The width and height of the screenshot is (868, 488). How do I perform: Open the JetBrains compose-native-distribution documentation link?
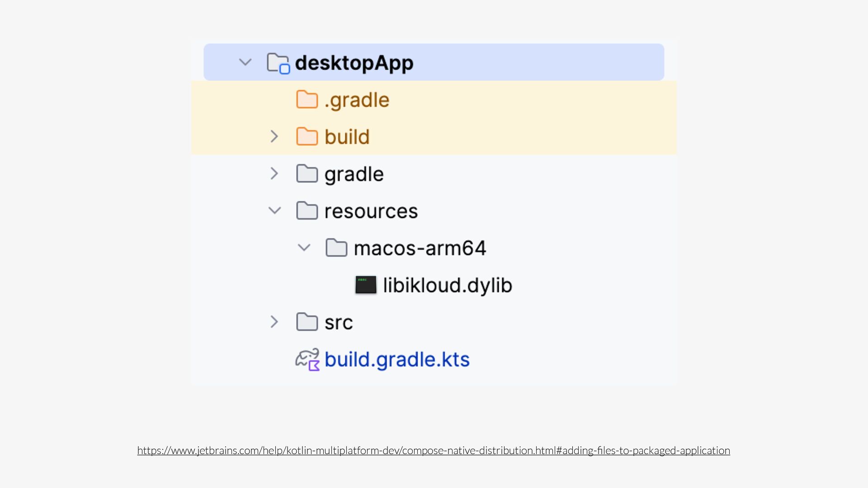pyautogui.click(x=433, y=450)
